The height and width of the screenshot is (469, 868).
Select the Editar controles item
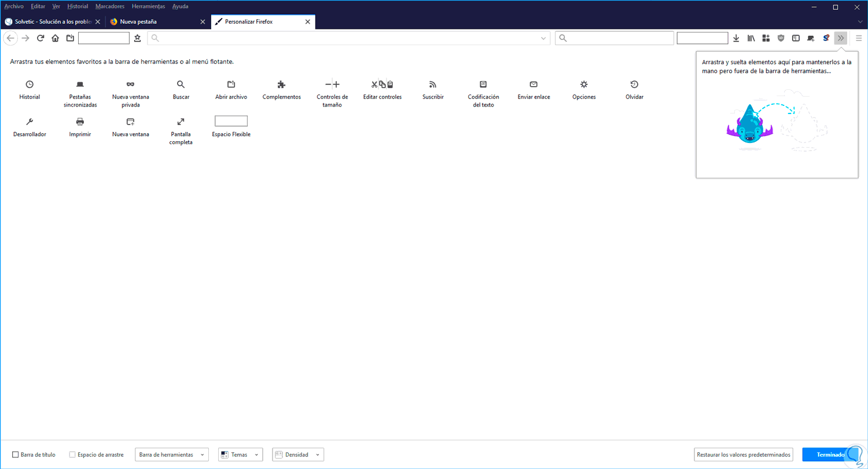(382, 90)
